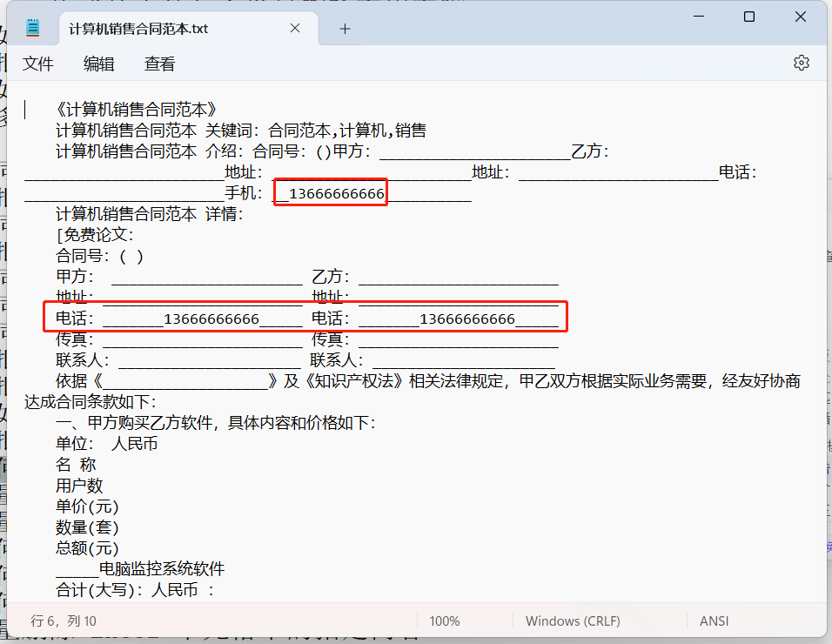Image resolution: width=832 pixels, height=644 pixels.
Task: Click the highlighted phone number 13666666666
Action: tap(330, 192)
